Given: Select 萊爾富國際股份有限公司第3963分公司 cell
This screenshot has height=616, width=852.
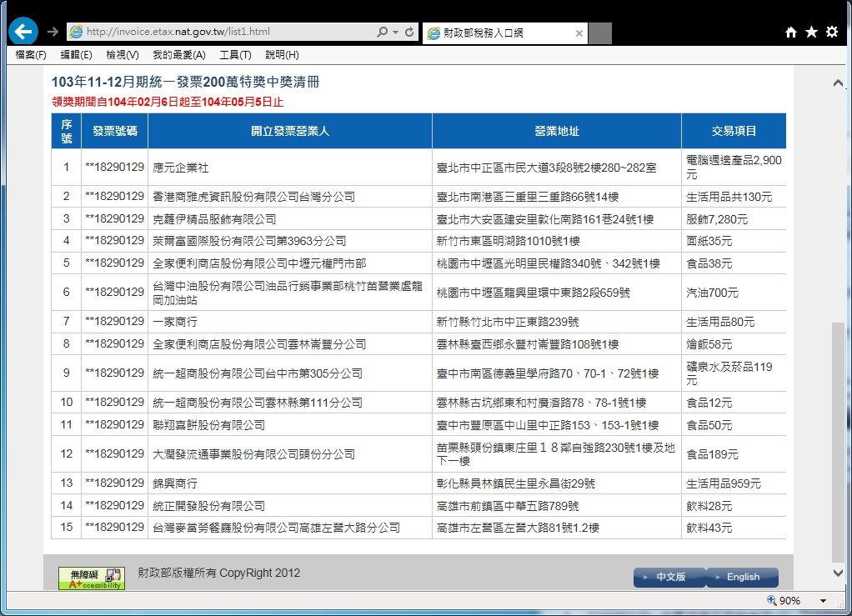Looking at the screenshot, I should [290, 241].
